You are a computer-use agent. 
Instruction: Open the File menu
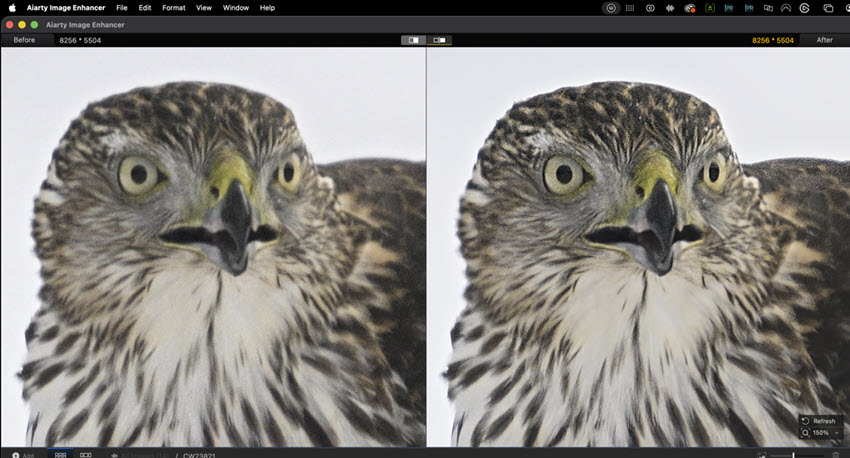click(122, 8)
